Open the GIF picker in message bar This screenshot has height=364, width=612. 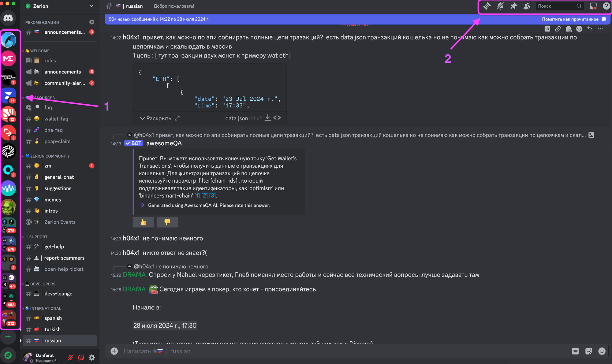click(x=575, y=351)
